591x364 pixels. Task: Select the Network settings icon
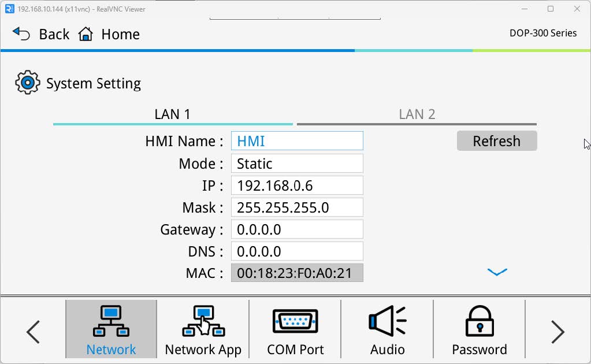coord(110,322)
